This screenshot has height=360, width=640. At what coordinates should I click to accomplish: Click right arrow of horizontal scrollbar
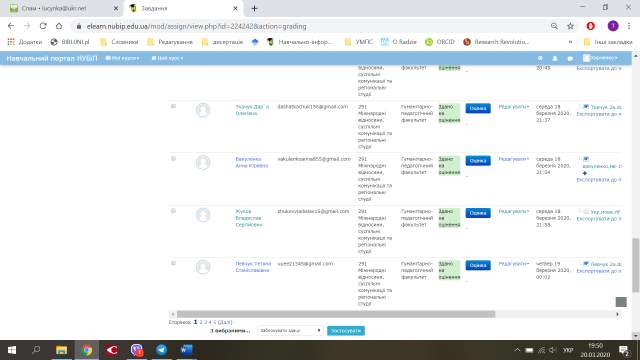pyautogui.click(x=617, y=314)
